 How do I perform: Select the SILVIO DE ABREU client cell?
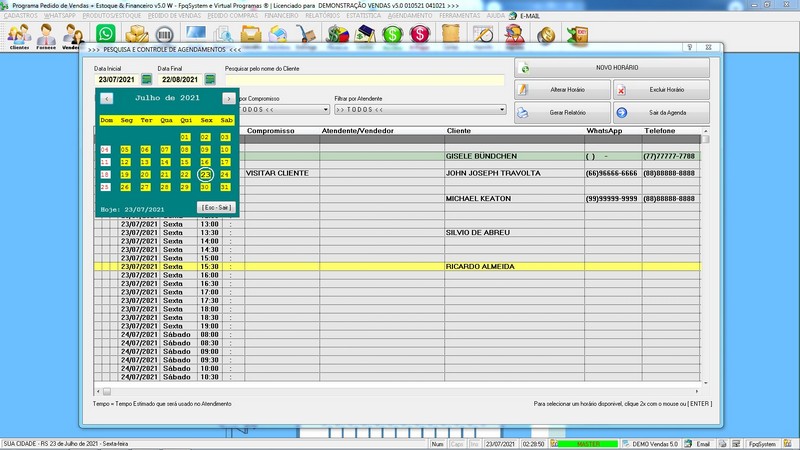coord(514,232)
